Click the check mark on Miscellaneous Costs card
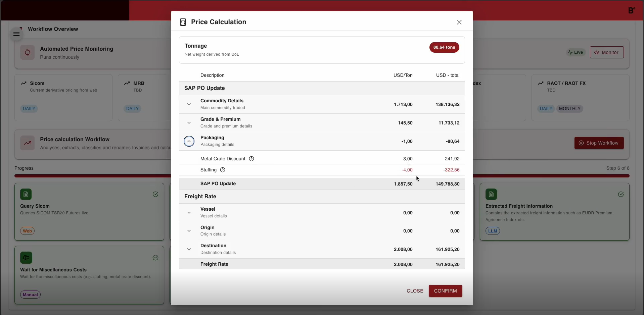This screenshot has width=644, height=315. 155,258
